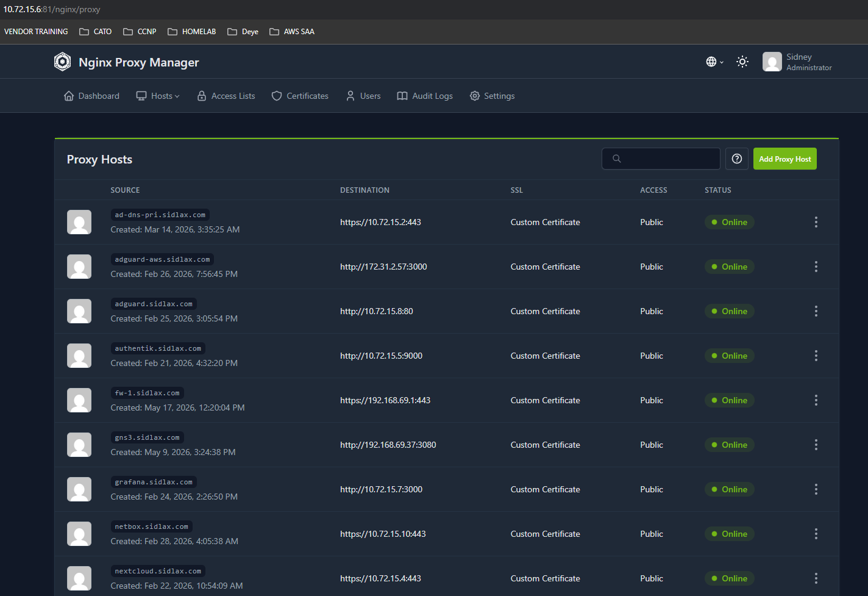Open actions menu for authentik.sidlax.com
The image size is (868, 596).
click(x=816, y=356)
